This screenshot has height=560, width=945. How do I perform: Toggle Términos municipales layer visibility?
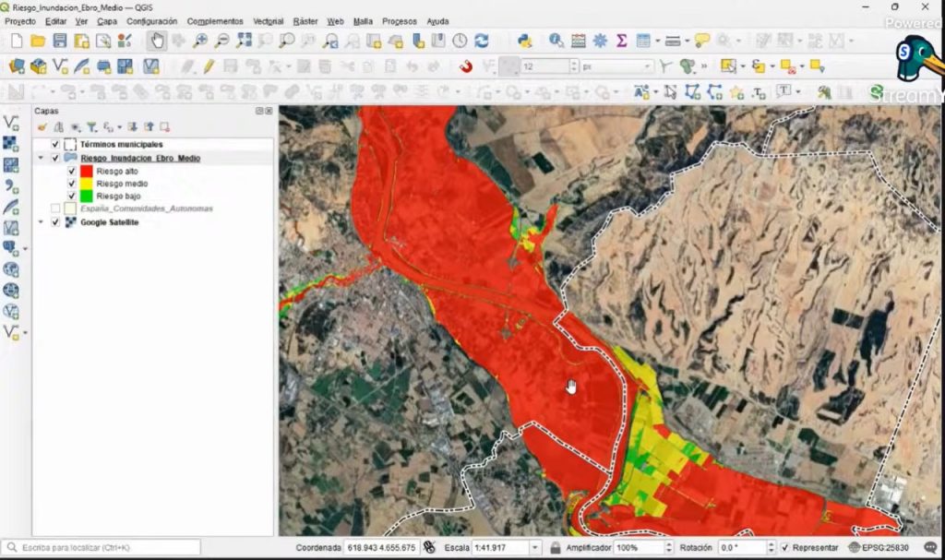(55, 145)
